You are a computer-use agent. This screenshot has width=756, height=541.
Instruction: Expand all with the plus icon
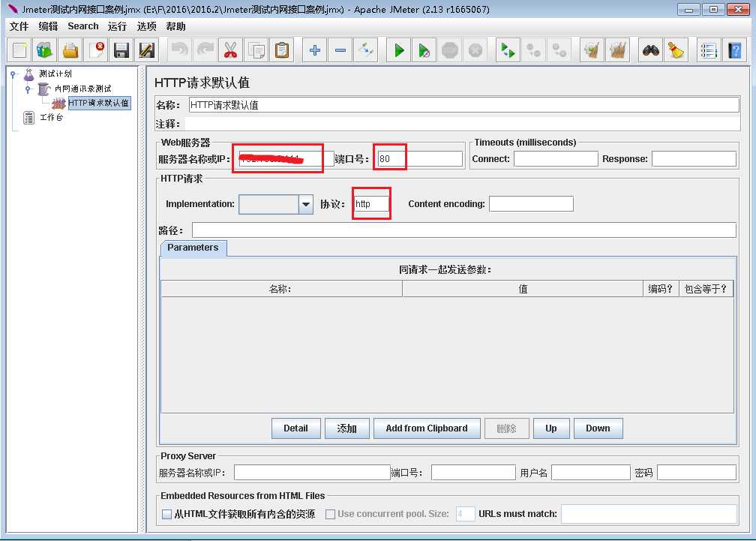(x=315, y=50)
